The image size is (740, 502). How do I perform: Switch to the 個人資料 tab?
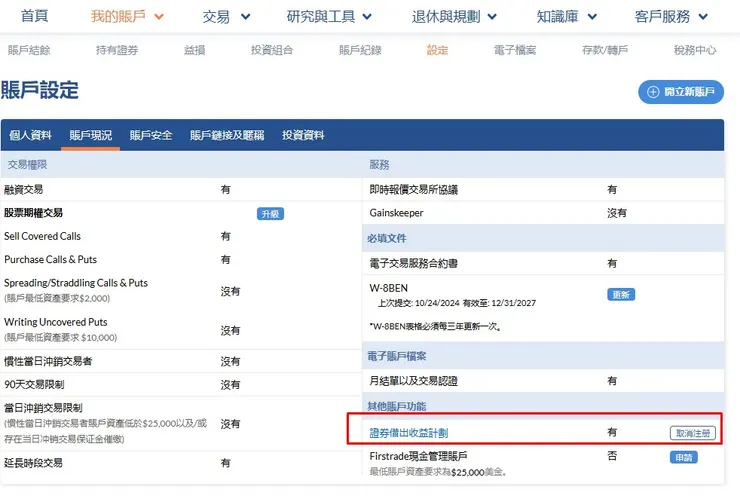[30, 135]
